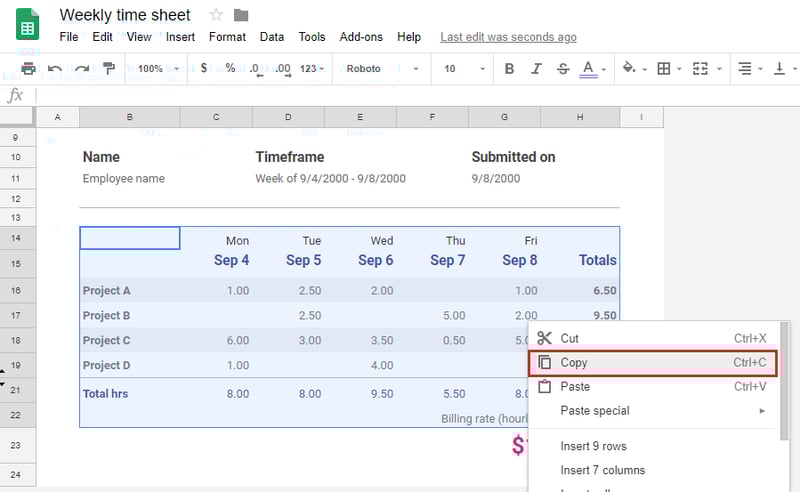Click the Undo arrow
800x492 pixels.
point(55,68)
